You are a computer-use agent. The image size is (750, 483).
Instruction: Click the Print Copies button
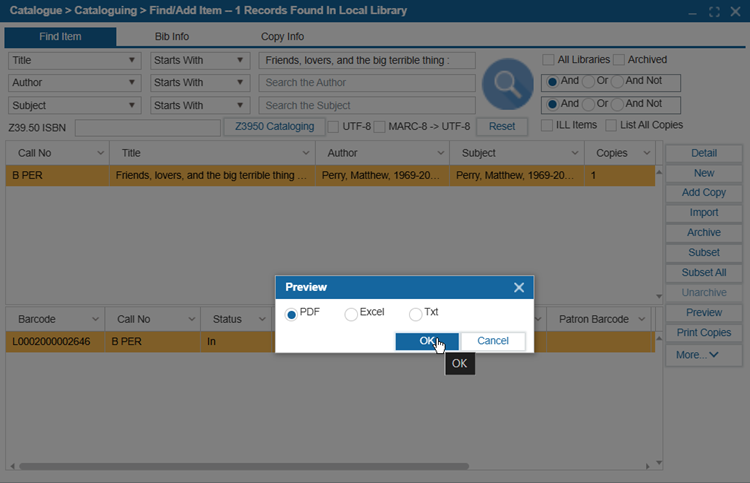pyautogui.click(x=704, y=333)
